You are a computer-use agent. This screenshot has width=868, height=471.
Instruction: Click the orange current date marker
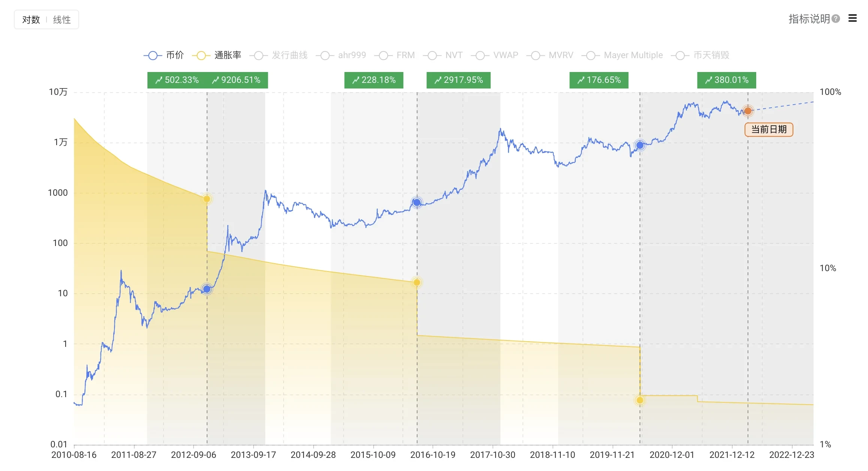tap(748, 111)
